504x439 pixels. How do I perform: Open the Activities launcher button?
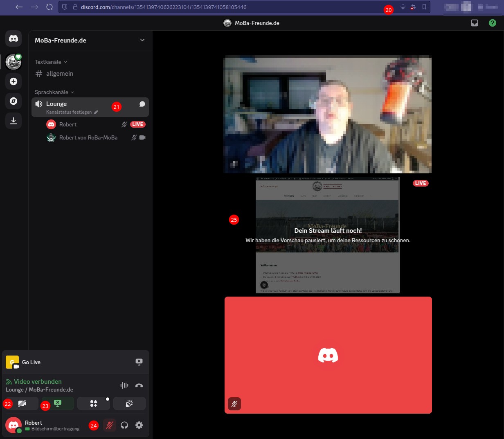point(94,403)
